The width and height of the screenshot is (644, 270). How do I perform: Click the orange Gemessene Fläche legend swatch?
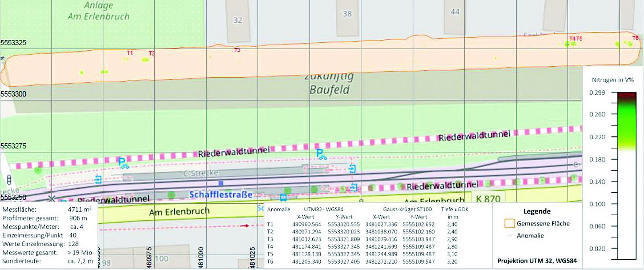[x=509, y=223]
